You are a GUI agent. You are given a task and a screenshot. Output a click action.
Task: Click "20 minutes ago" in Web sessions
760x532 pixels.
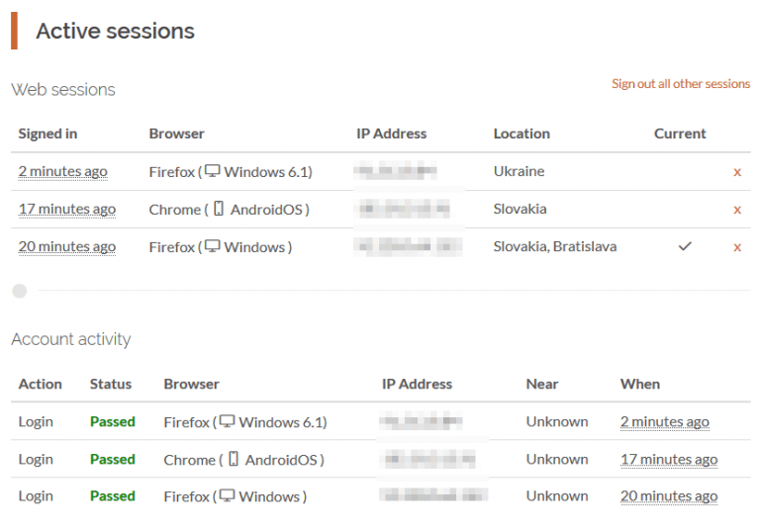pyautogui.click(x=66, y=247)
